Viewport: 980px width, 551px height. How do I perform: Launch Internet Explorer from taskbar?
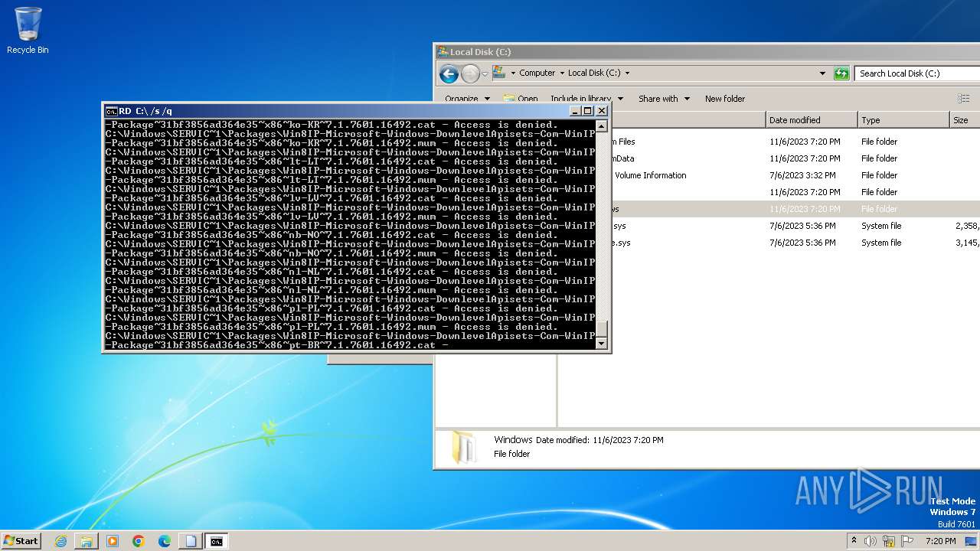click(x=61, y=541)
